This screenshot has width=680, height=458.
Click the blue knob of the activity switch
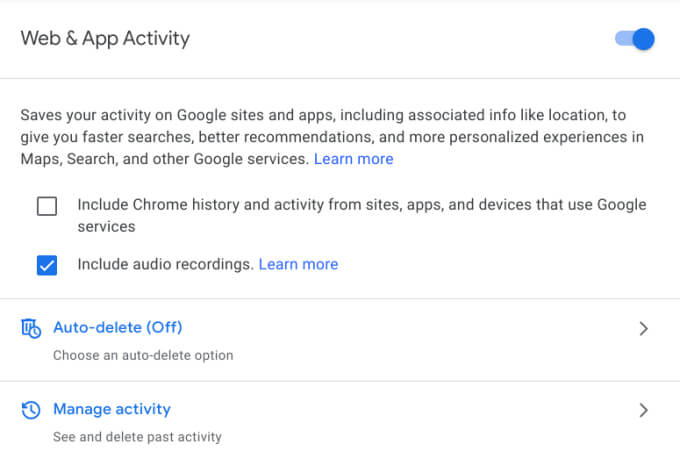tap(644, 39)
